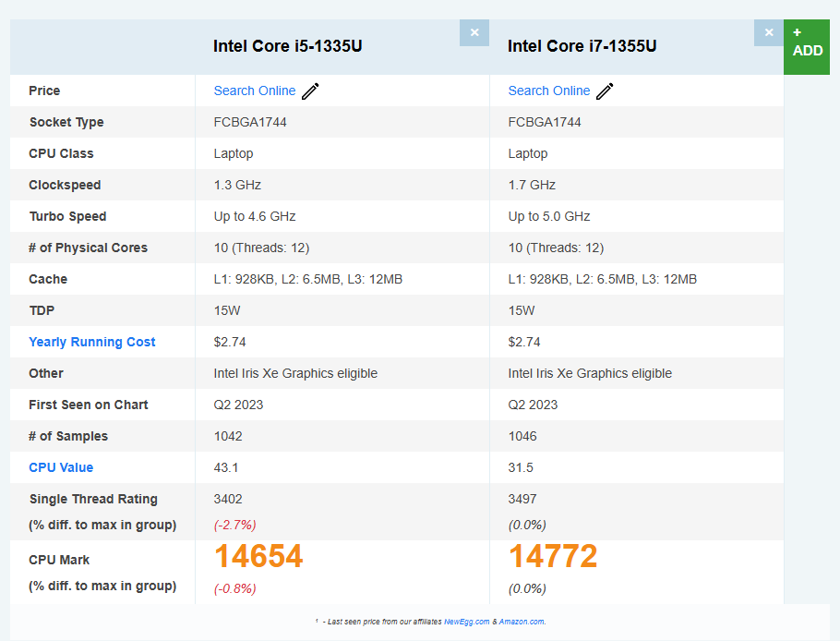Click the # of Physical Cores label
This screenshot has height=641, width=840.
point(88,248)
